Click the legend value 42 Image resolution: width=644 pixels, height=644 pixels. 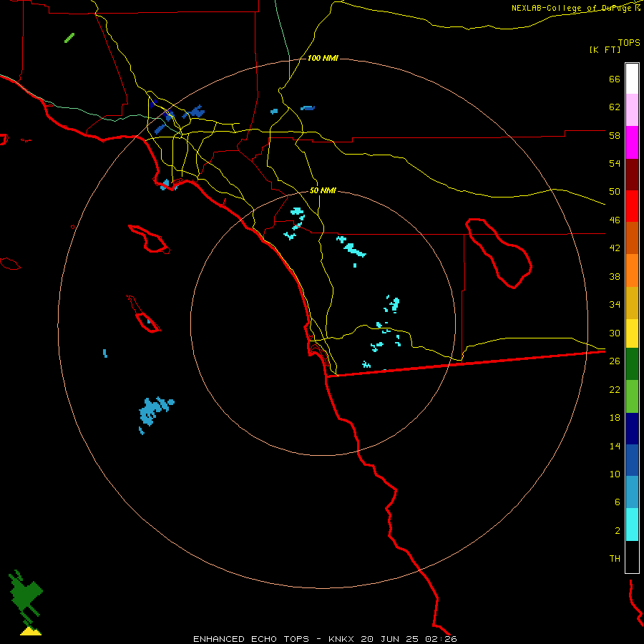point(615,248)
